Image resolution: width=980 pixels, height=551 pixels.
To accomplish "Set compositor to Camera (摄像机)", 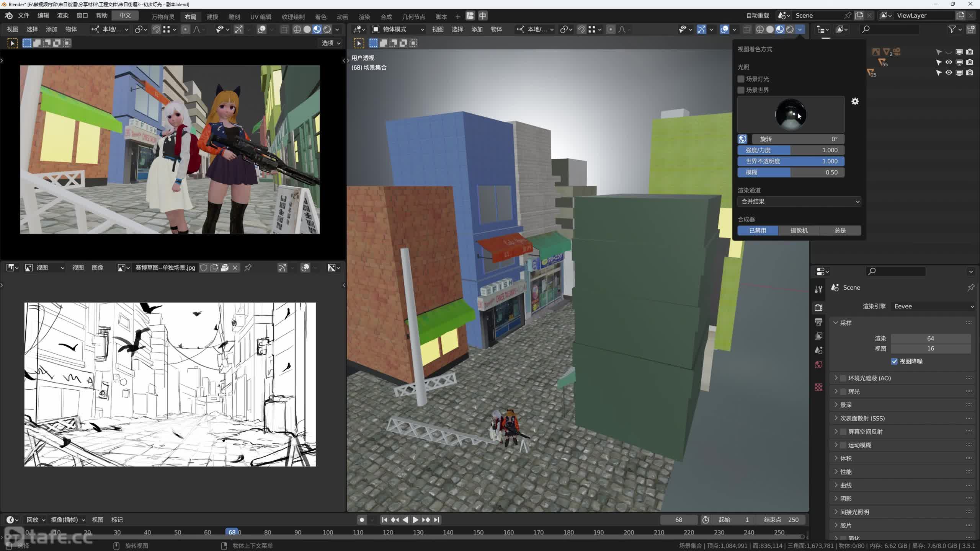I will pyautogui.click(x=799, y=230).
